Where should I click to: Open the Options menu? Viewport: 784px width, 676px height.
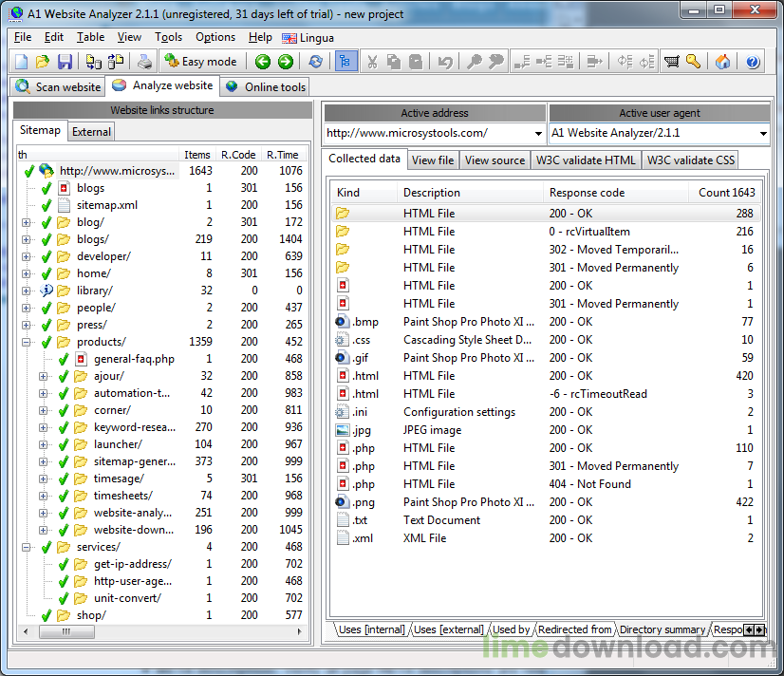[215, 37]
